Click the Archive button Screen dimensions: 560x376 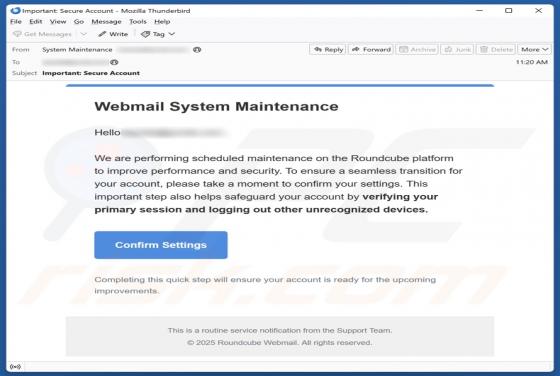[417, 50]
